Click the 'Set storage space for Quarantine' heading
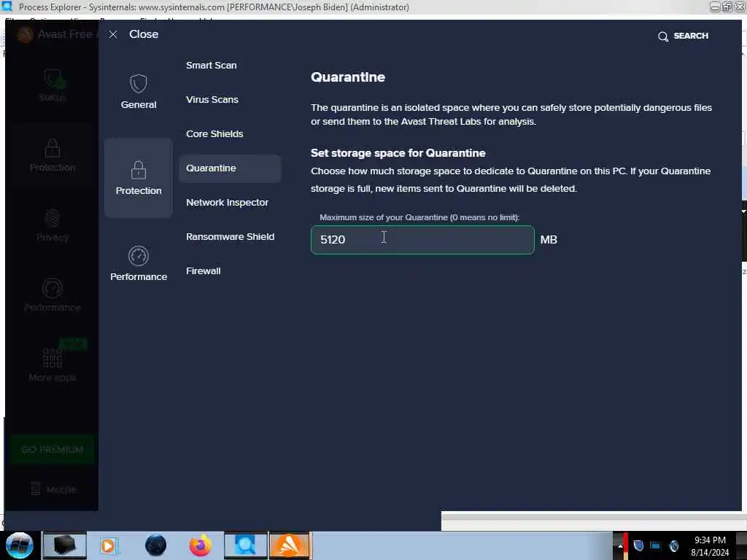 (398, 153)
